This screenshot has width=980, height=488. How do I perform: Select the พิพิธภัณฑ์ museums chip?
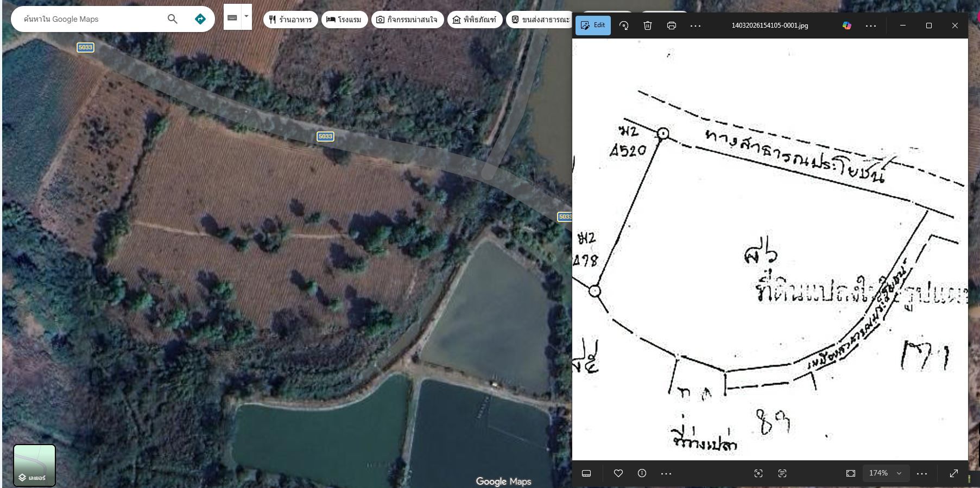[475, 20]
